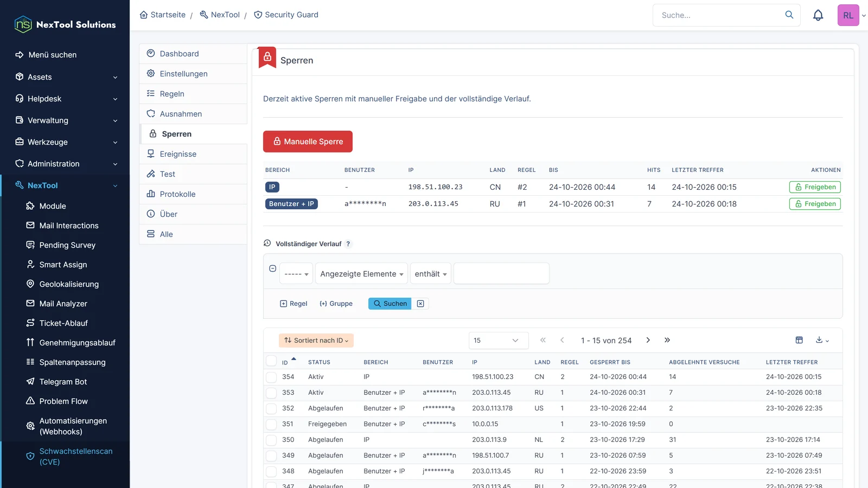Open the Angezeigte Elemente dropdown
Image resolution: width=868 pixels, height=488 pixels.
click(361, 274)
